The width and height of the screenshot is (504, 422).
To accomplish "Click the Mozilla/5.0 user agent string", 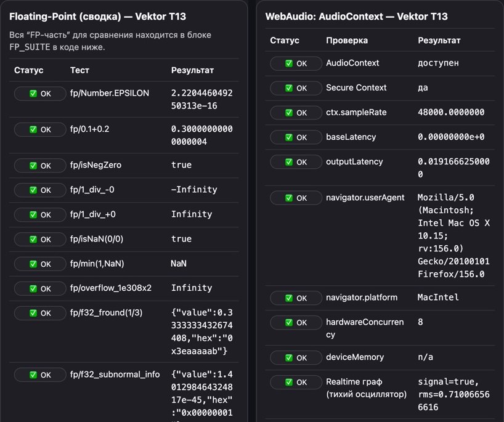I will [x=454, y=235].
